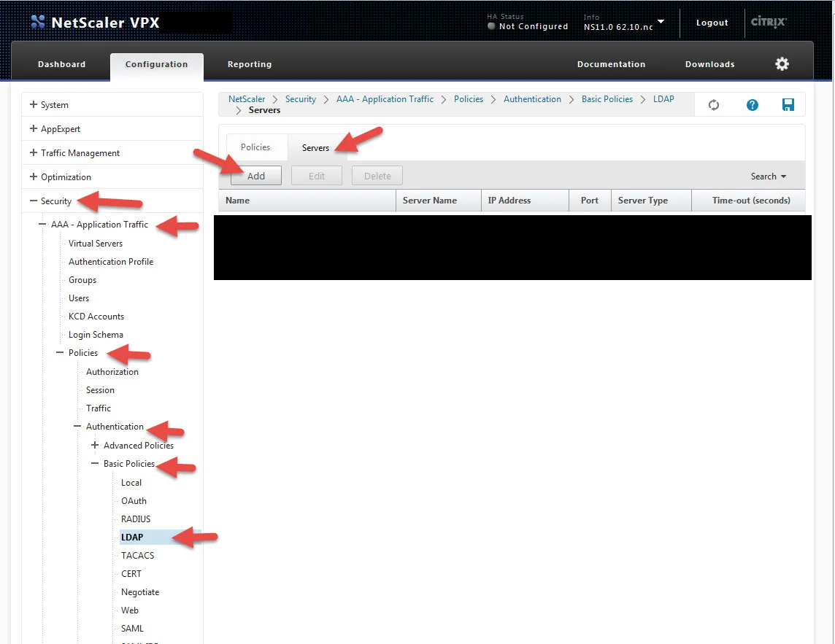Sort by Server Type column header
The height and width of the screenshot is (644, 835).
(x=651, y=200)
